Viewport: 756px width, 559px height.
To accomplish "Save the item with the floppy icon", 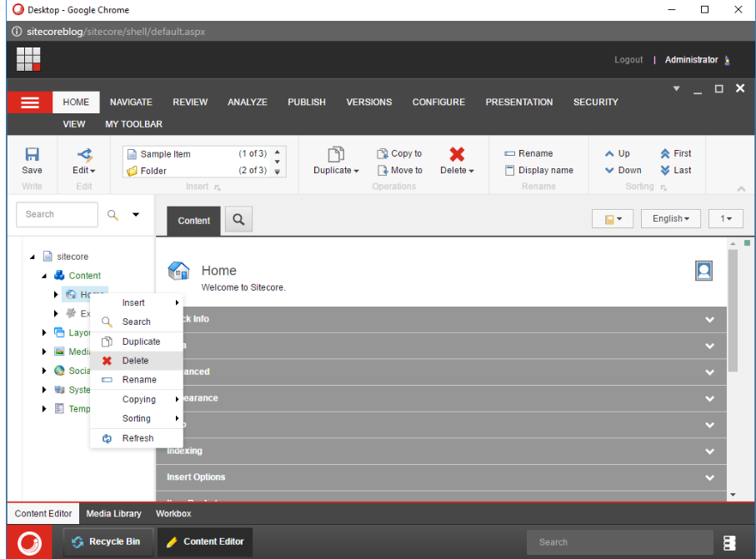I will [32, 155].
